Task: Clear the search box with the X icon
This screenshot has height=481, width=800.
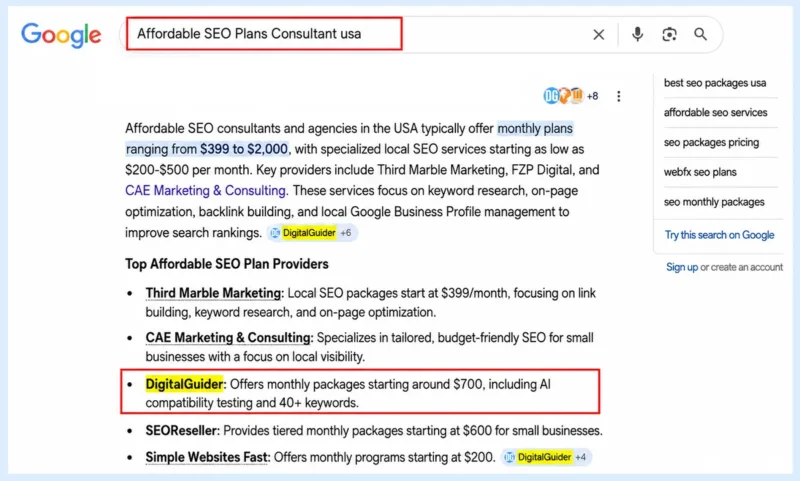Action: tap(598, 34)
